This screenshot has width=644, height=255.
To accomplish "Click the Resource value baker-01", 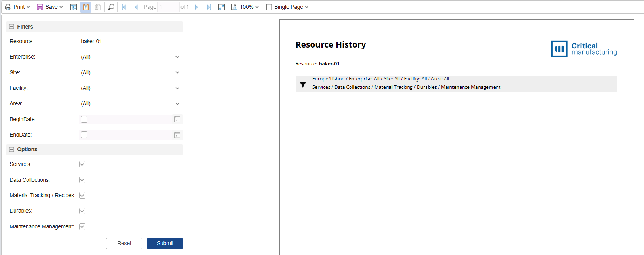I will click(91, 41).
